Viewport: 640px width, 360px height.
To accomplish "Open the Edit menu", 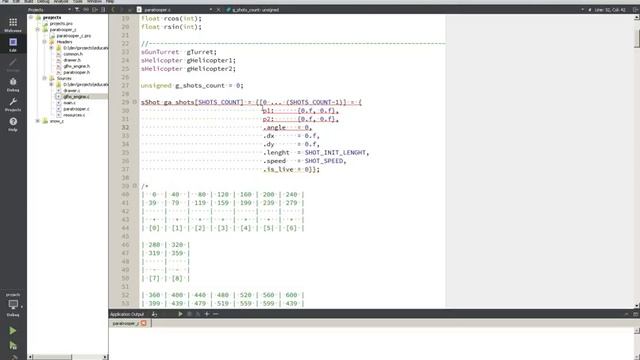I will point(16,2).
